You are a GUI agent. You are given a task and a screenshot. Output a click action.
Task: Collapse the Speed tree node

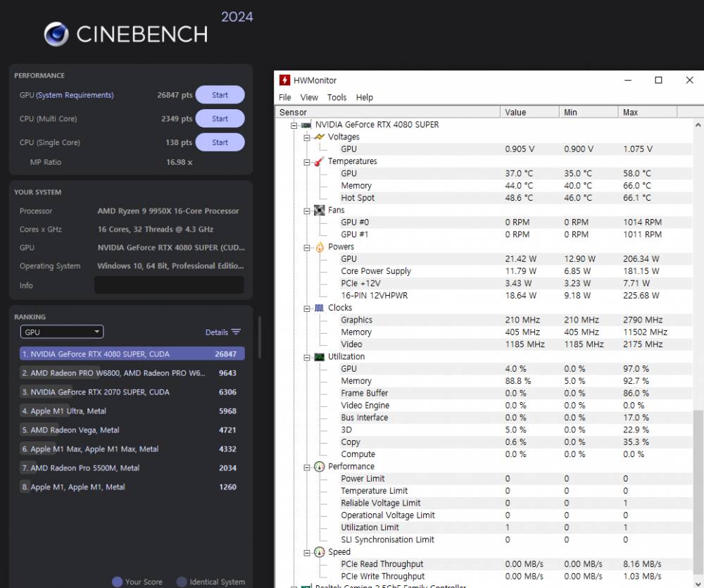[307, 553]
